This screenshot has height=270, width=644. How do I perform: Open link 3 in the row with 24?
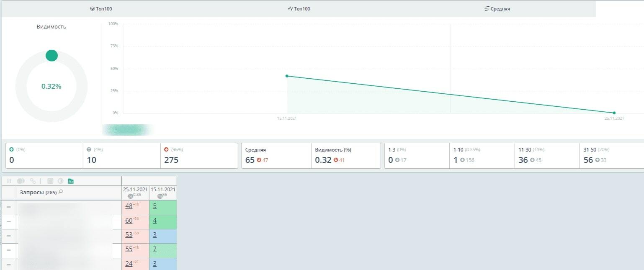click(155, 264)
